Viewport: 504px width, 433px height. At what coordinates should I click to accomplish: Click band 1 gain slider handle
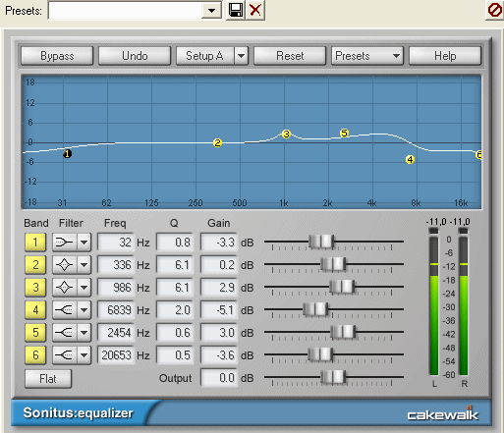tap(321, 242)
